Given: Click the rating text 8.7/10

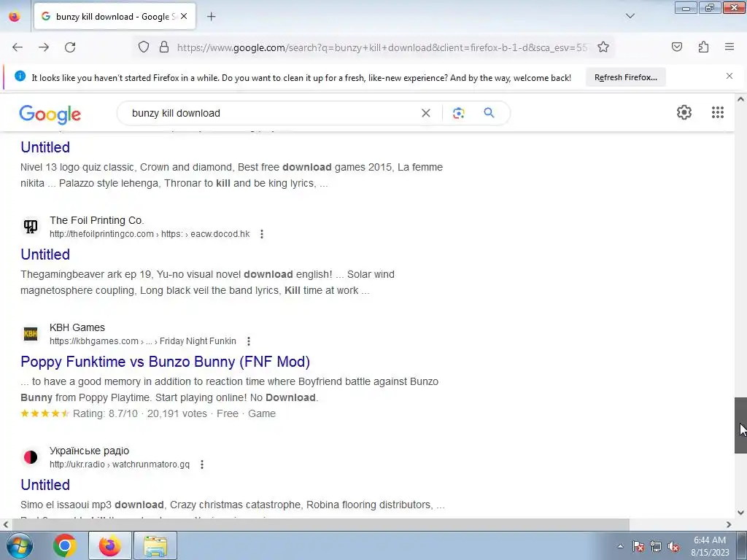Looking at the screenshot, I should [105, 414].
